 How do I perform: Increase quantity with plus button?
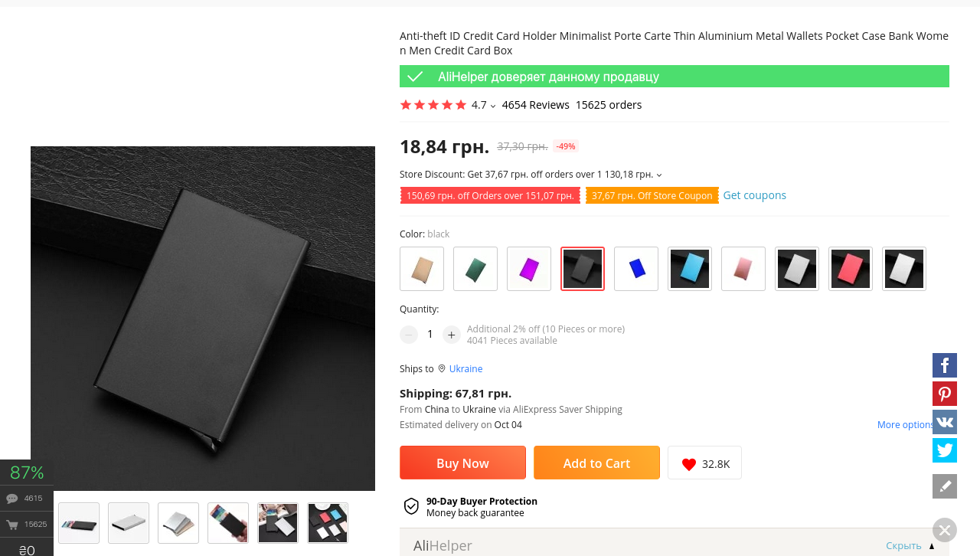pos(452,335)
